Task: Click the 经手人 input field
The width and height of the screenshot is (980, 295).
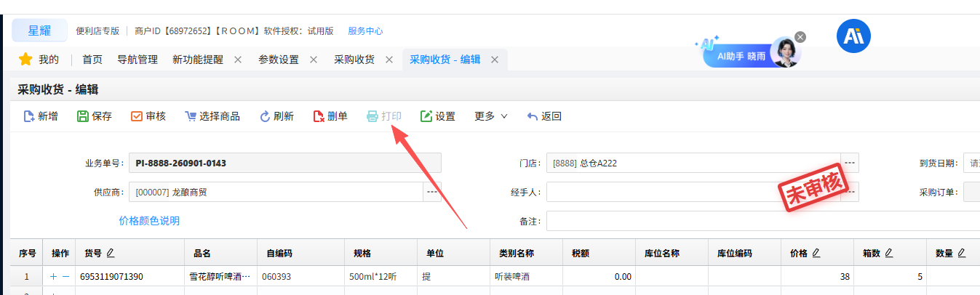Action: pos(693,192)
